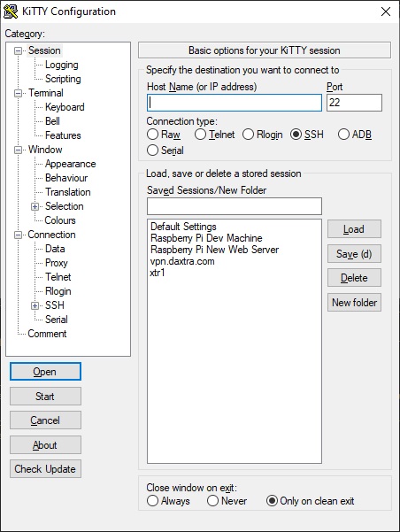The width and height of the screenshot is (400, 532).
Task: Open the Appearance settings category
Action: click(70, 164)
